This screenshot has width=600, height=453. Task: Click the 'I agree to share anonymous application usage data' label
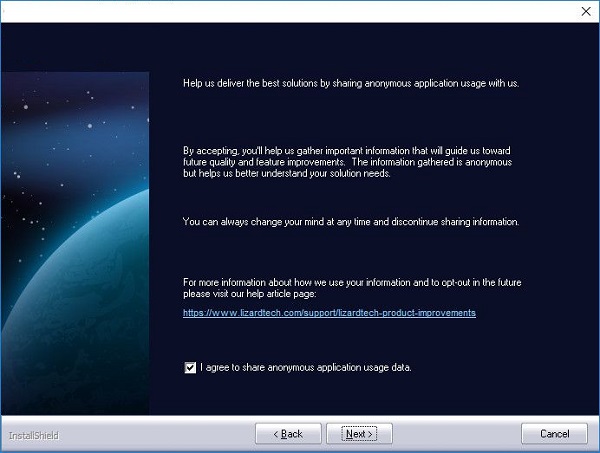tap(306, 368)
